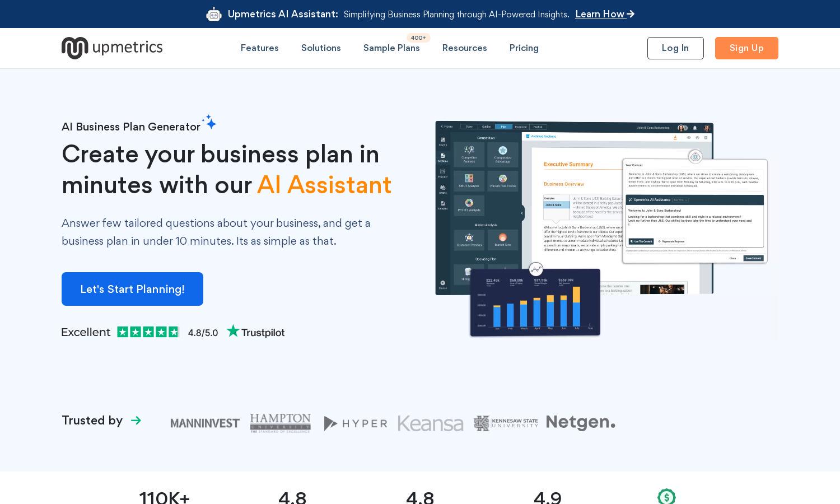Screen dimensions: 840x504
Task: Click the Excellent rating label
Action: (x=86, y=332)
